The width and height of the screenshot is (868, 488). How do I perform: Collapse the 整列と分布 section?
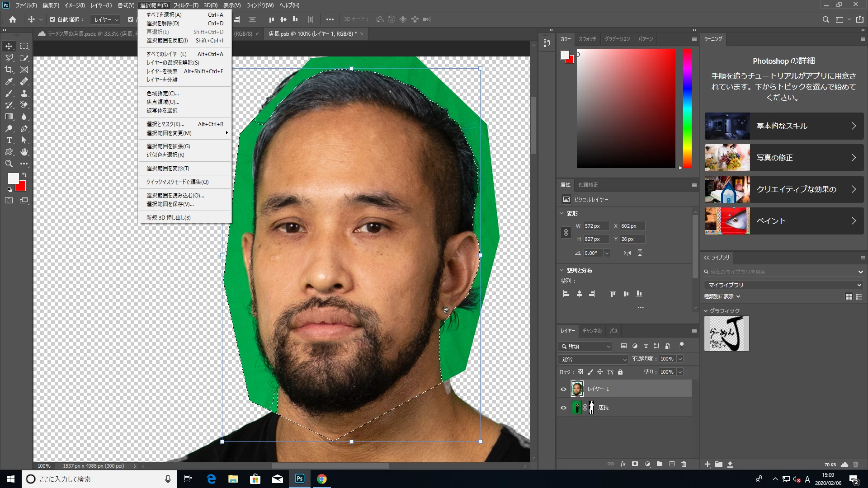coord(562,270)
